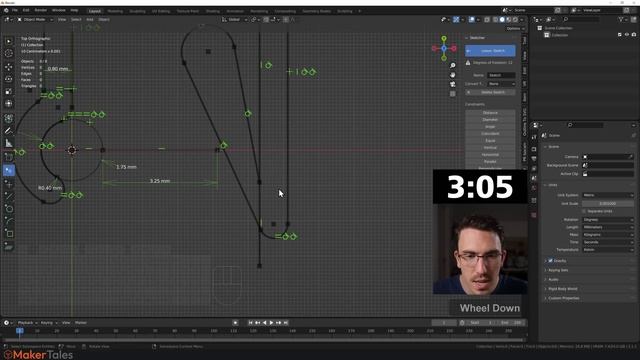Switch to the Modeling workspace tab

pos(115,11)
